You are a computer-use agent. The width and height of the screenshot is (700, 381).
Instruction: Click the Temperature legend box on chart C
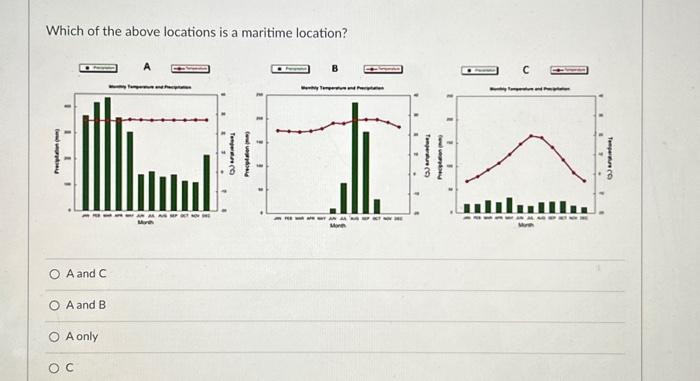click(569, 70)
